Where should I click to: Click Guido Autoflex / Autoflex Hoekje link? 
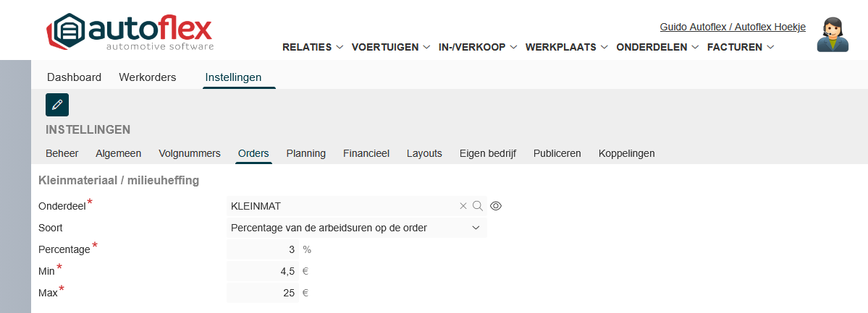[x=733, y=27]
